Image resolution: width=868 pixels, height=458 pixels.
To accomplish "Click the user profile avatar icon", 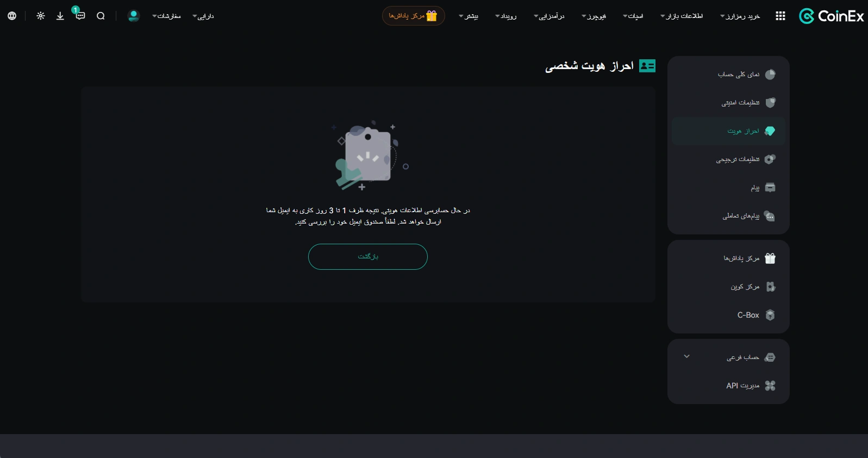I will click(x=133, y=16).
